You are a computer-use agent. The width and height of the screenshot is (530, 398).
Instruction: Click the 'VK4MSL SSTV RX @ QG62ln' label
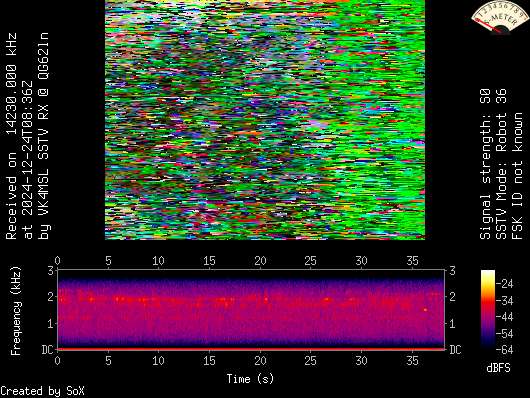click(x=44, y=136)
